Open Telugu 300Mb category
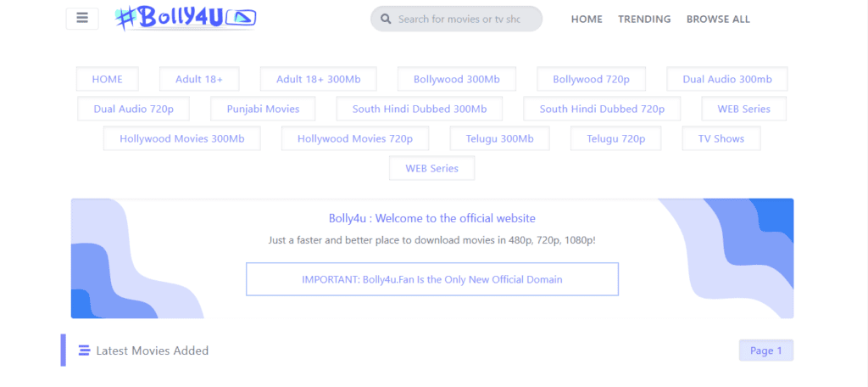 click(500, 138)
